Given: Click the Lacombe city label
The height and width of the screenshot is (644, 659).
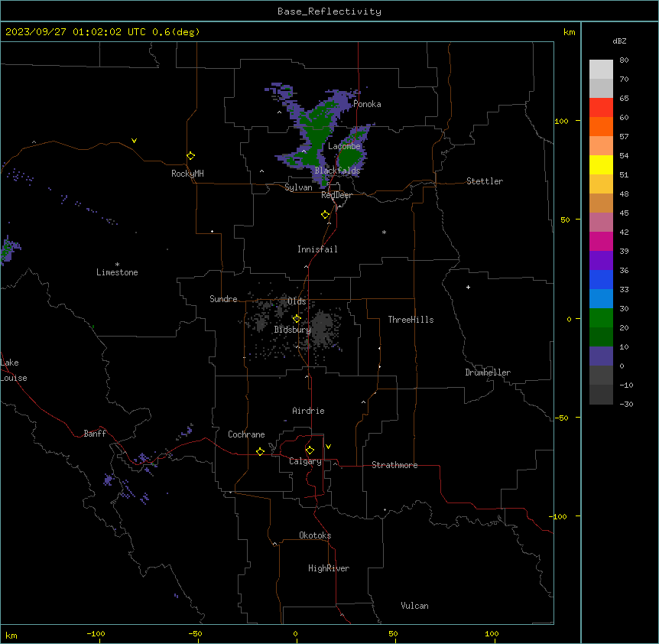Looking at the screenshot, I should click(344, 146).
